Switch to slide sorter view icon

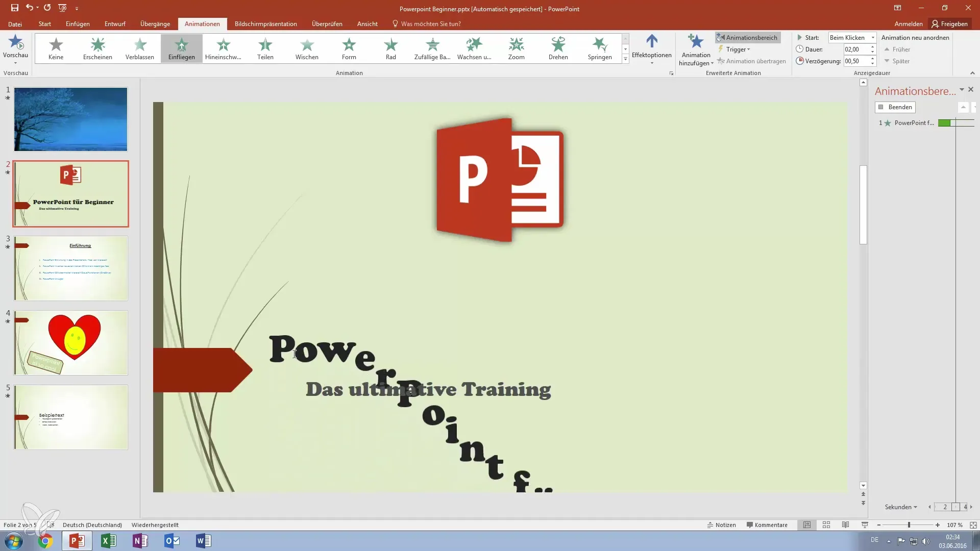(826, 524)
